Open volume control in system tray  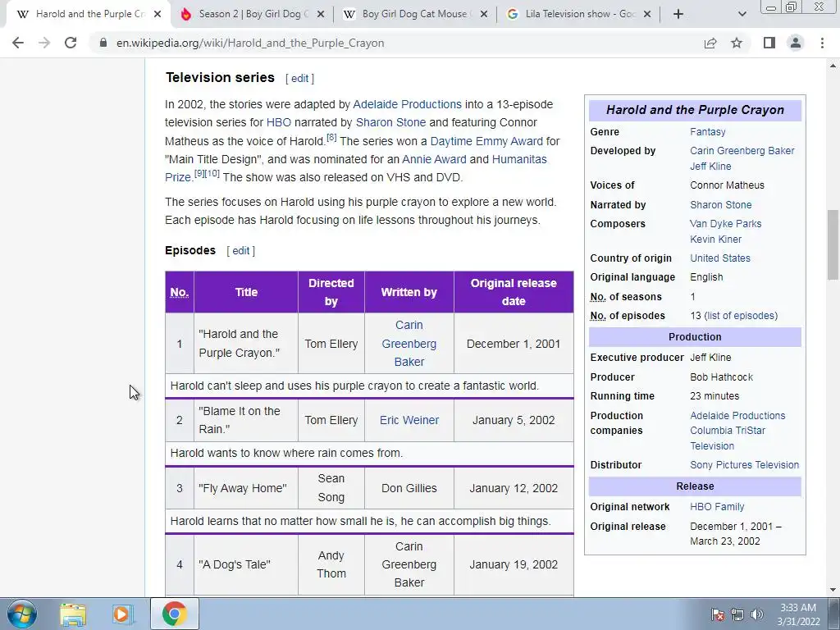[757, 615]
